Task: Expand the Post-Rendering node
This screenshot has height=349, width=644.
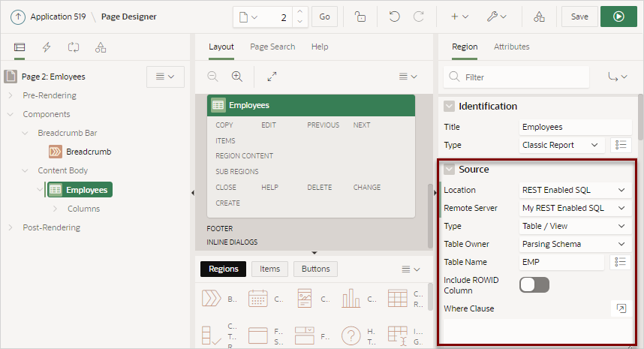Action: (11, 227)
